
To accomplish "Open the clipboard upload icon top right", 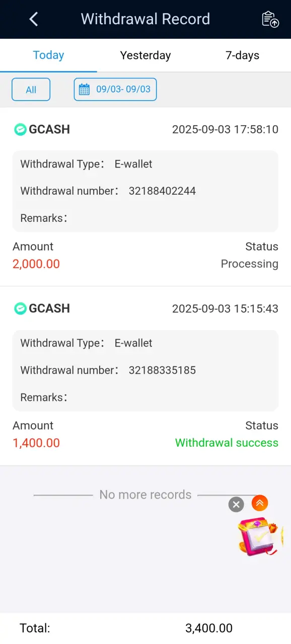I will (270, 19).
